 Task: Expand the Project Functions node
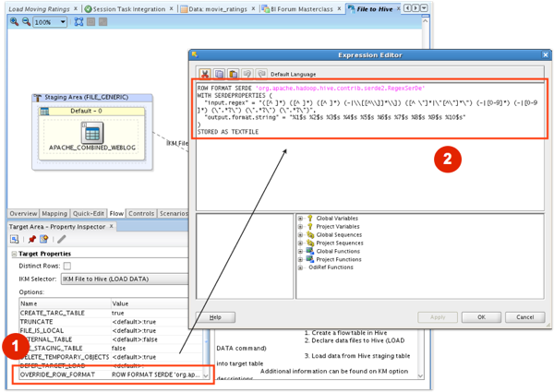(300, 259)
